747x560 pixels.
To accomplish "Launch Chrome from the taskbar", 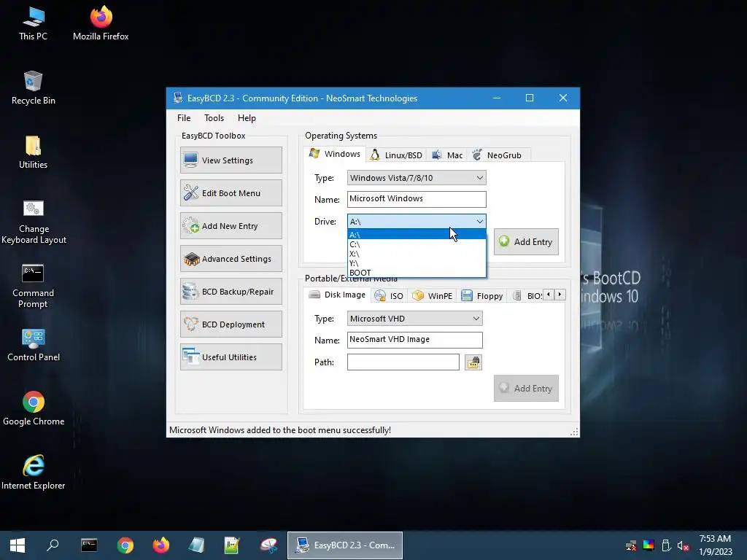I will [125, 545].
